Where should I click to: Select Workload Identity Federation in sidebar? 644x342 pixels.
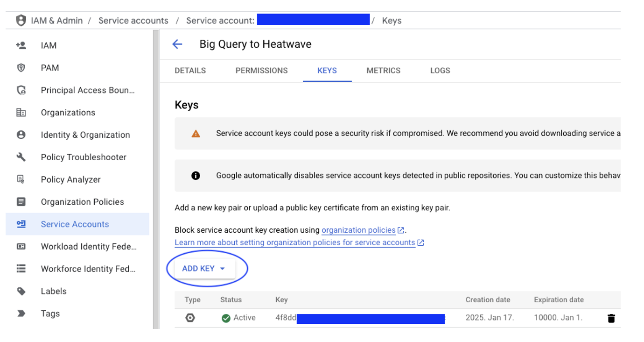tap(89, 246)
